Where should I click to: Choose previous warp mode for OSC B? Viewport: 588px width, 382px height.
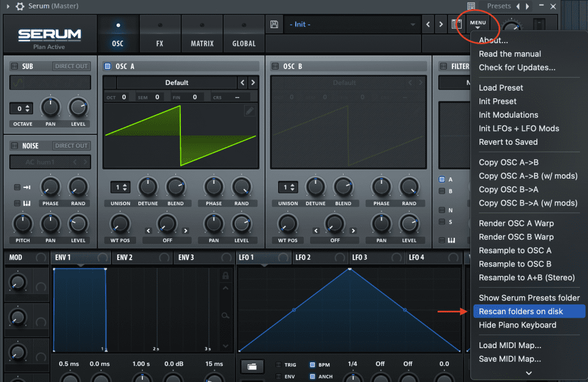[316, 231]
